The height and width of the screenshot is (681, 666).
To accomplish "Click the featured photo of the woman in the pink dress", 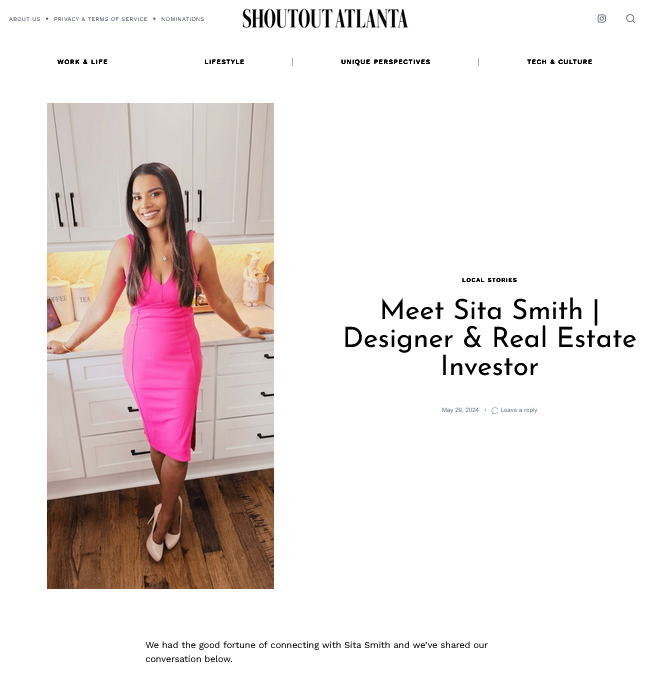I will (x=160, y=346).
